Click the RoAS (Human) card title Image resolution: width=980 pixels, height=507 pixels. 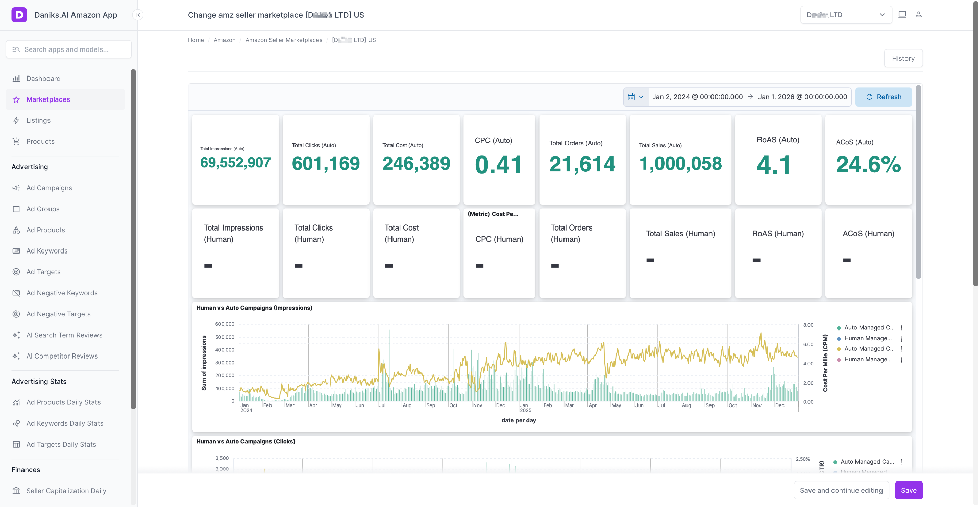[x=778, y=234]
